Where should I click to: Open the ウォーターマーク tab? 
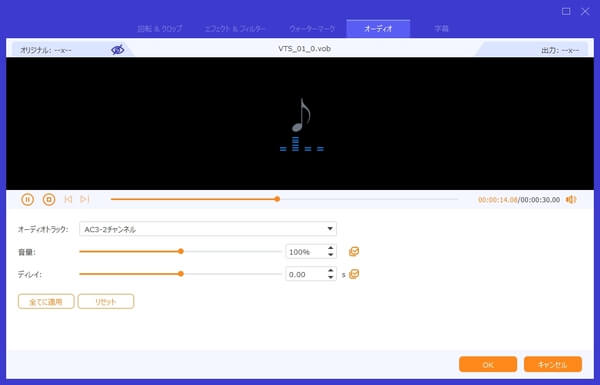click(x=312, y=29)
